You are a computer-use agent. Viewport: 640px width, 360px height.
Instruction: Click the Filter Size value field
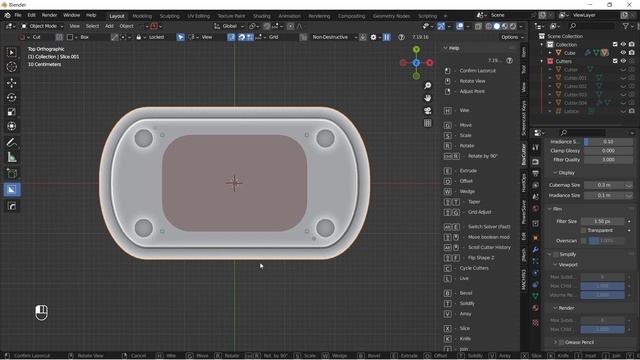(602, 221)
